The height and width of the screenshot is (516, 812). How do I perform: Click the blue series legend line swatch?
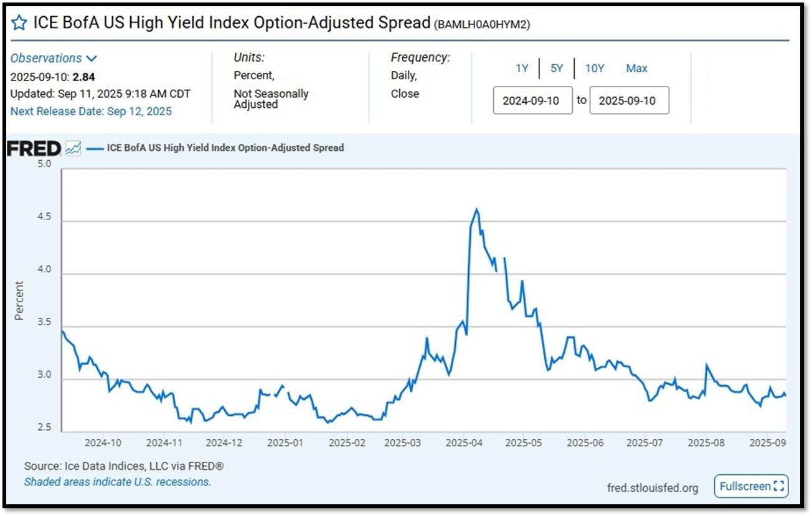tap(95, 148)
